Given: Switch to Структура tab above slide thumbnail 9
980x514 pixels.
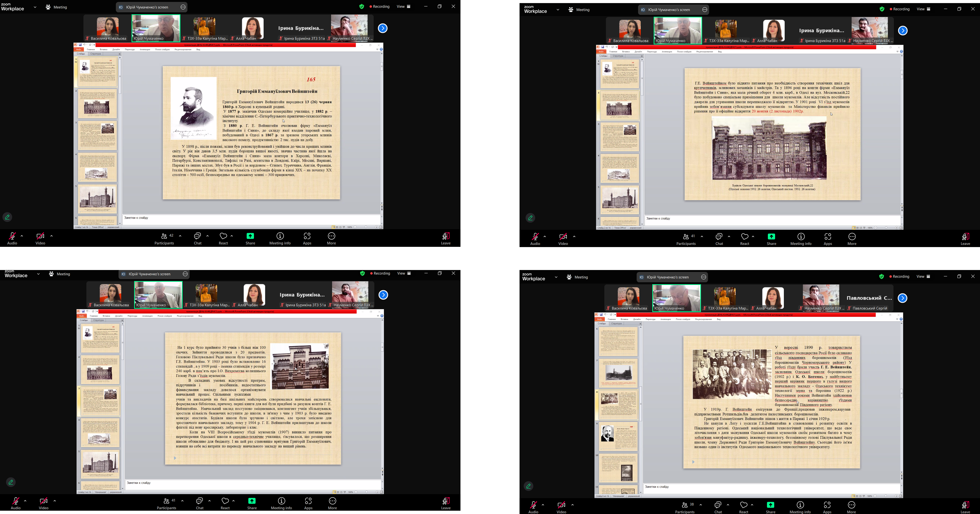Looking at the screenshot, I should coord(617,324).
